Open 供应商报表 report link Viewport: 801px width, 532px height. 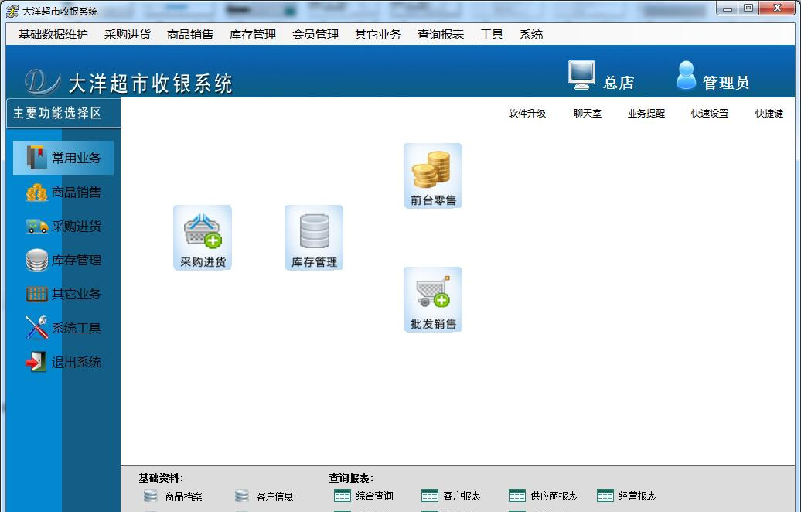(x=554, y=496)
